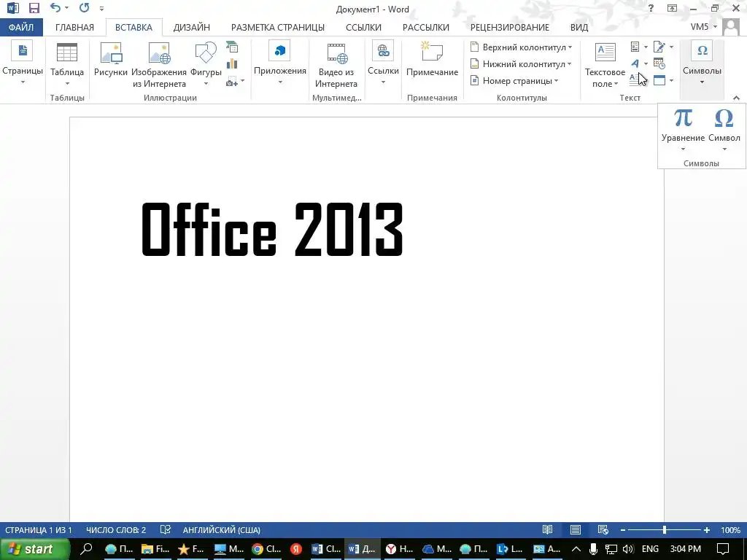This screenshot has height=560, width=747.
Task: Switch to Web Layout view
Action: click(x=603, y=530)
